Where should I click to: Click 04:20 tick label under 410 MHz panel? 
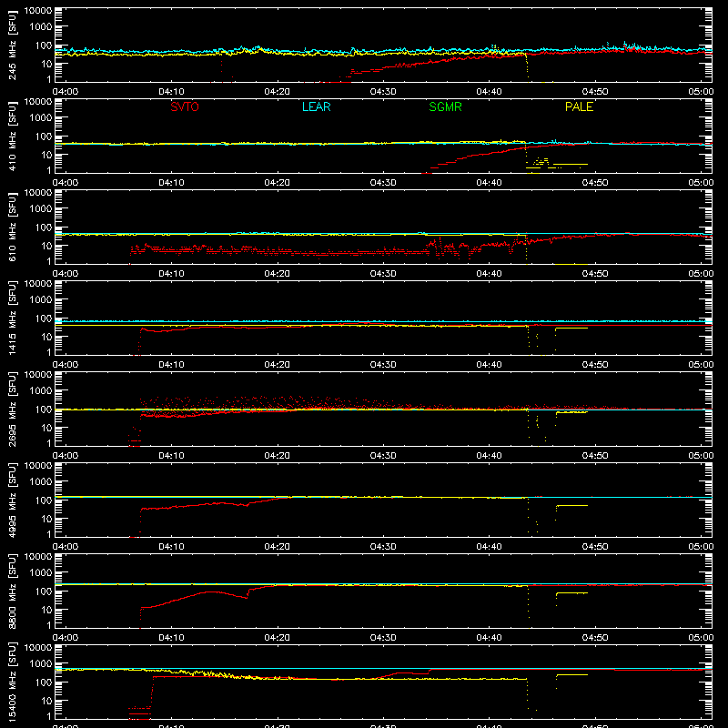(x=278, y=183)
